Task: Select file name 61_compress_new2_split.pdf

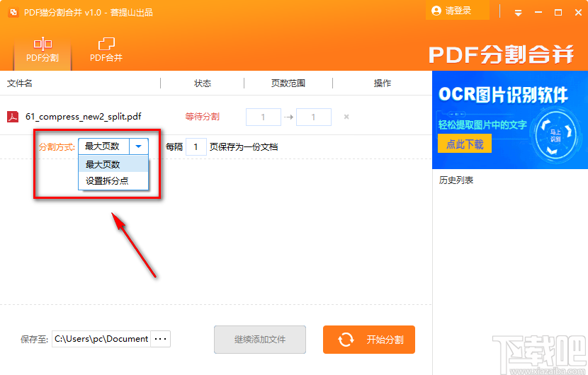Action: (x=84, y=117)
